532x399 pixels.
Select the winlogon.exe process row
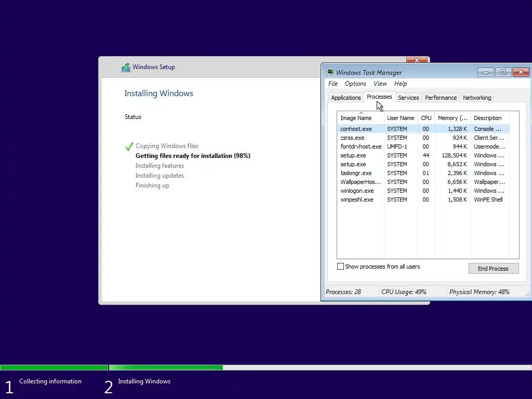[423, 191]
